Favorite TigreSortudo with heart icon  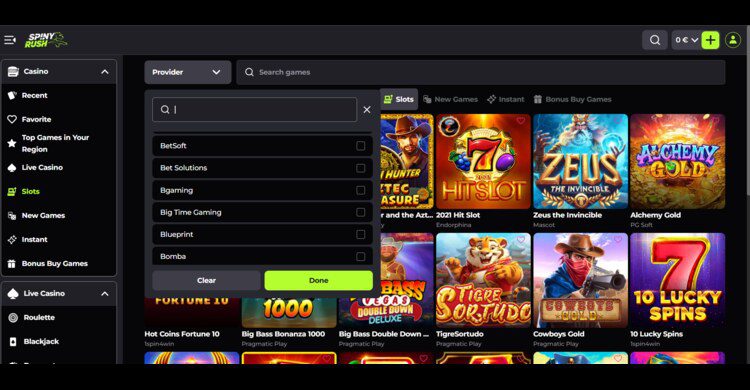pyautogui.click(x=520, y=240)
